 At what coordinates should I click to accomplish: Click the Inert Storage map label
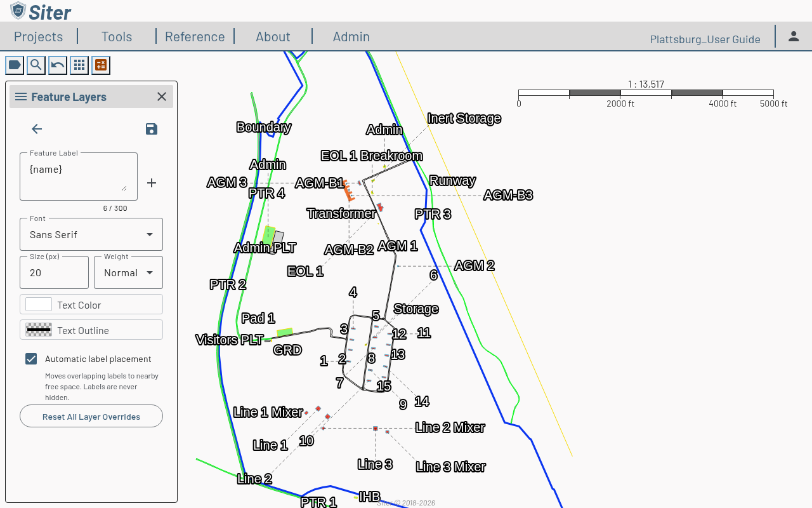[x=464, y=118]
